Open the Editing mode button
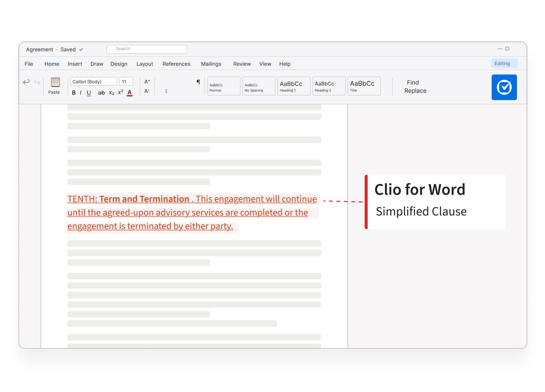The width and height of the screenshot is (545, 392). [504, 63]
